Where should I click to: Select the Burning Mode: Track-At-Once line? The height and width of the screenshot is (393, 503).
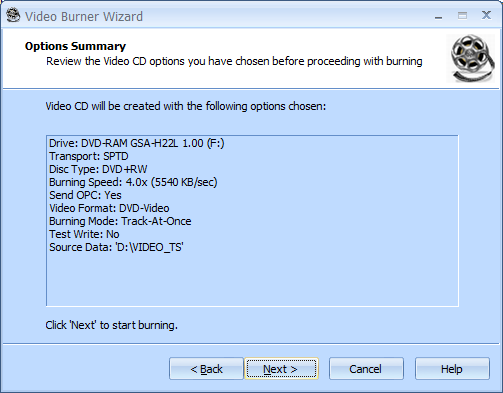120,221
